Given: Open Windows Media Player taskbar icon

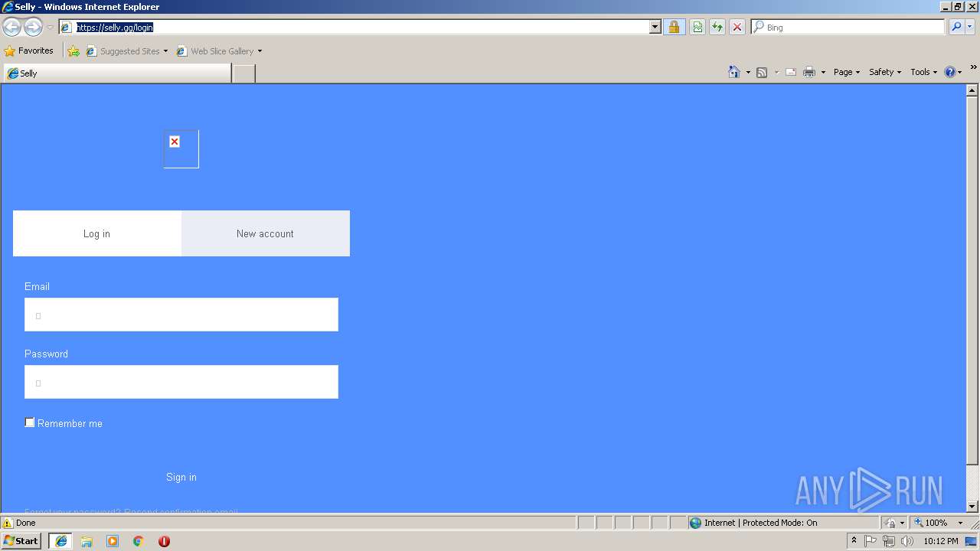Looking at the screenshot, I should click(x=113, y=541).
